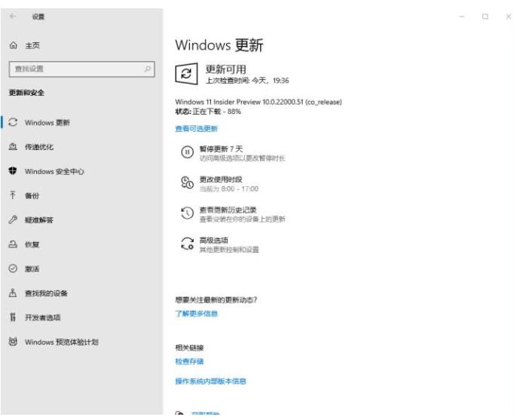The image size is (514, 420).
Task: Close the Settings window
Action: tap(509, 17)
